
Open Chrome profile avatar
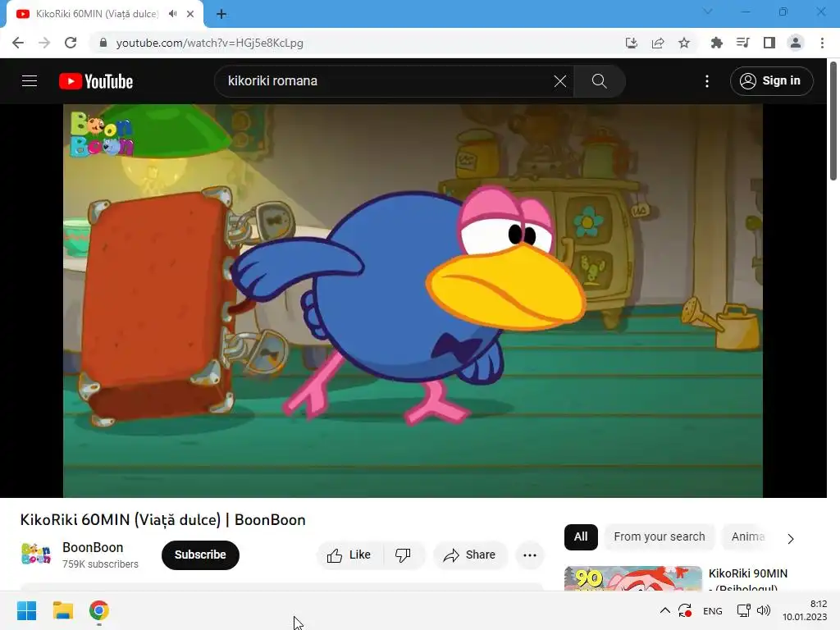[x=796, y=43]
